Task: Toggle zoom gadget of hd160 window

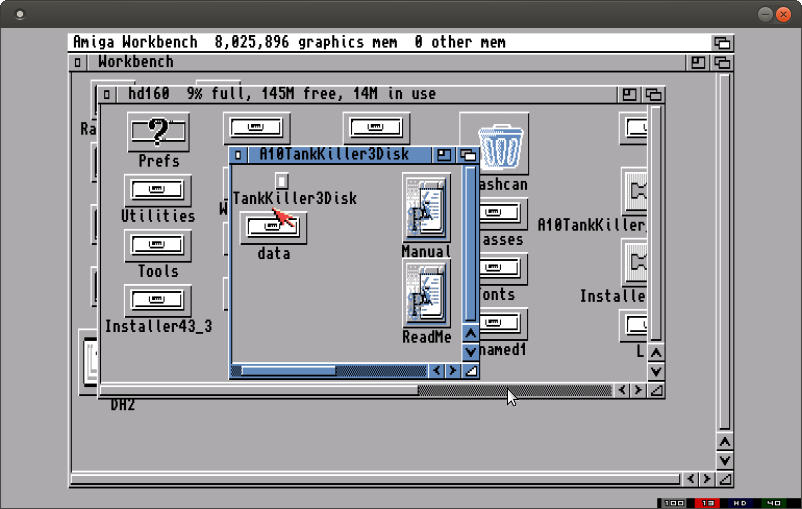Action: [x=629, y=94]
